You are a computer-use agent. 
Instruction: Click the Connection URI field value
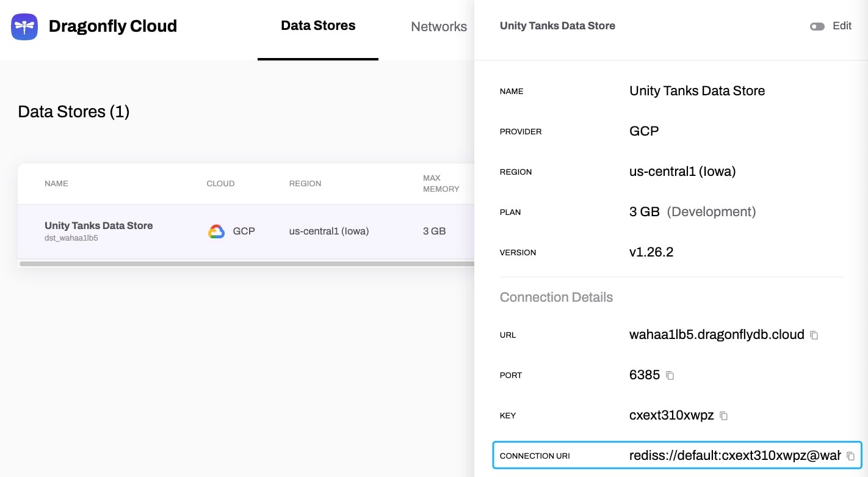click(x=734, y=456)
